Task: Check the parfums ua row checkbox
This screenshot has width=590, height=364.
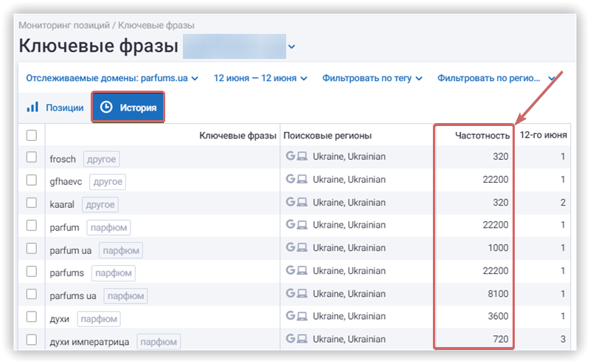Action: [32, 294]
